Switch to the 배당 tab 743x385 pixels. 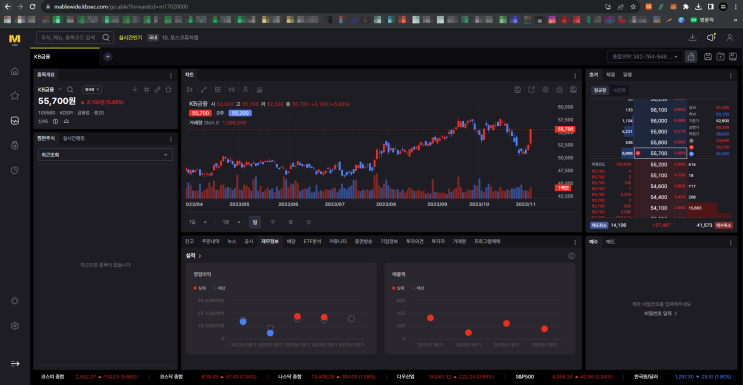click(x=291, y=241)
